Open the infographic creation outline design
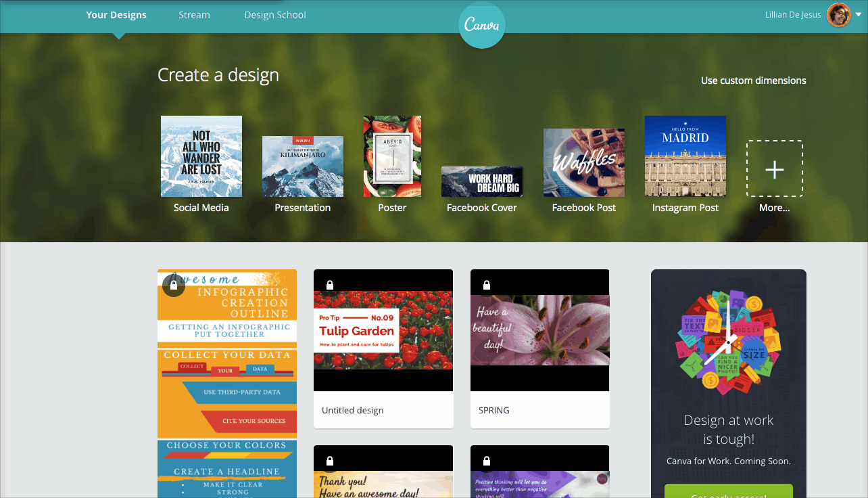This screenshot has height=498, width=868. (x=227, y=384)
